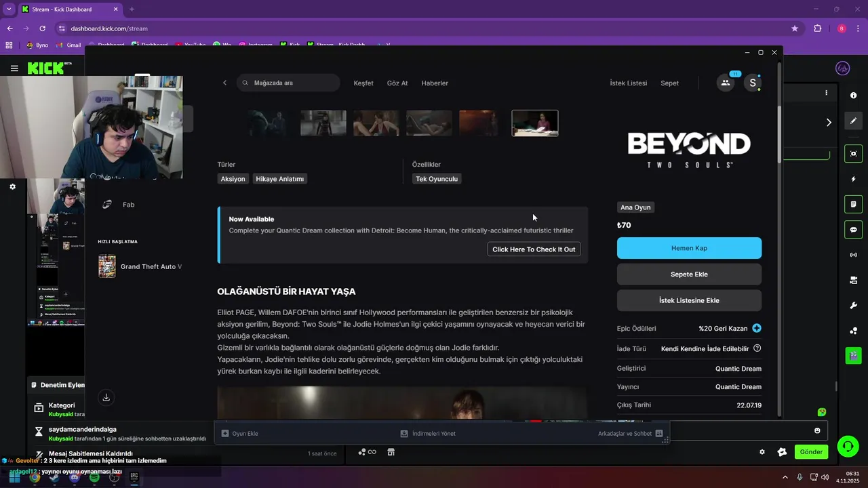
Task: Click the Epic store page scrollbar
Action: [779, 134]
